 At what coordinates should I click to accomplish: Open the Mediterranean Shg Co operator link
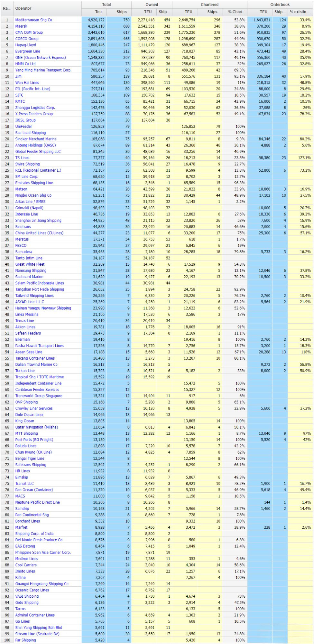(33, 20)
